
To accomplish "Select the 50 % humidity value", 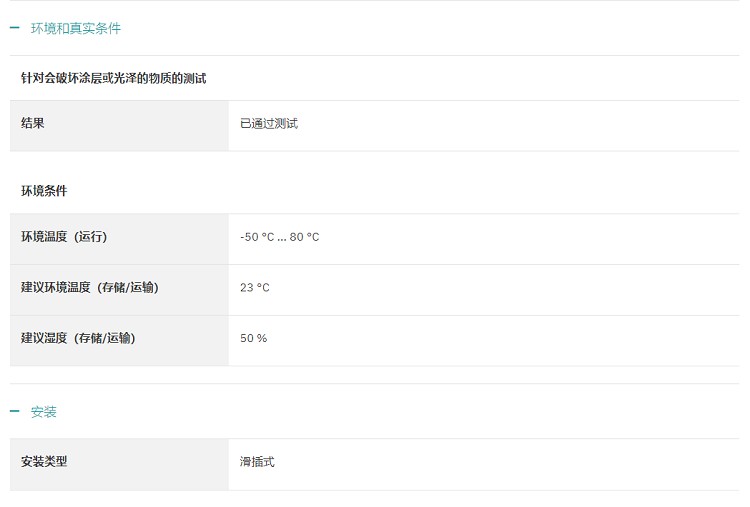I will pos(254,338).
